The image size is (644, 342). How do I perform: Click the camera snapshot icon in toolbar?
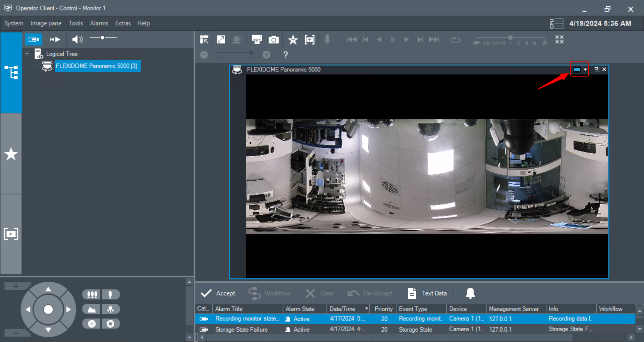[x=273, y=40]
